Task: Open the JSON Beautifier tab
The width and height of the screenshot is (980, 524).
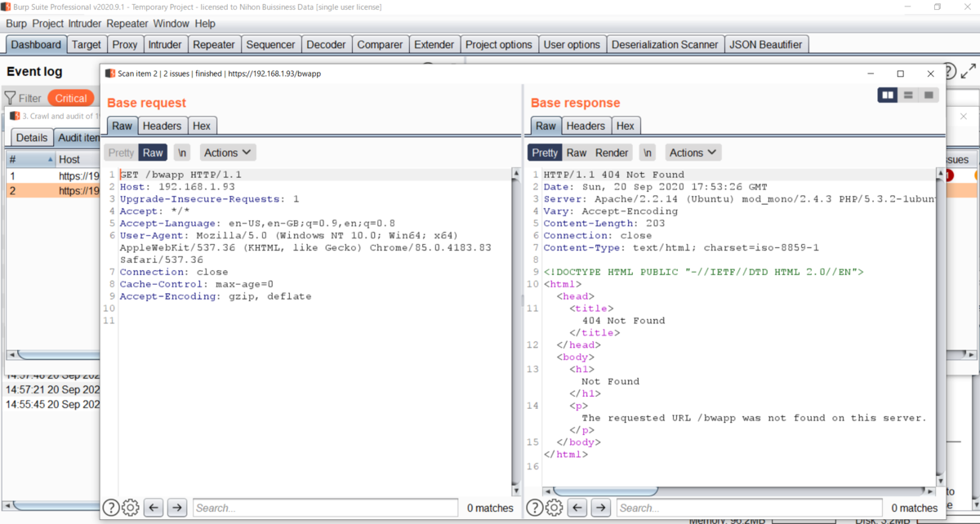Action: [765, 45]
